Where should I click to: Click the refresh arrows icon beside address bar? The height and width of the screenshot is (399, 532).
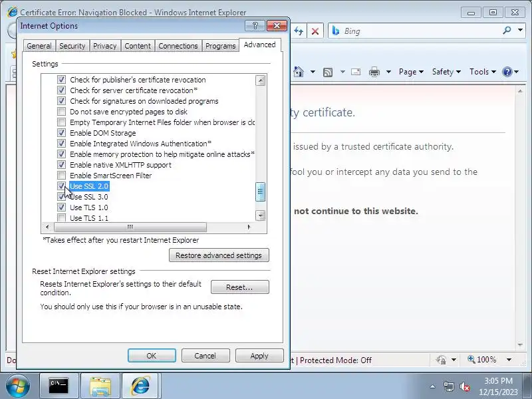[x=299, y=31]
